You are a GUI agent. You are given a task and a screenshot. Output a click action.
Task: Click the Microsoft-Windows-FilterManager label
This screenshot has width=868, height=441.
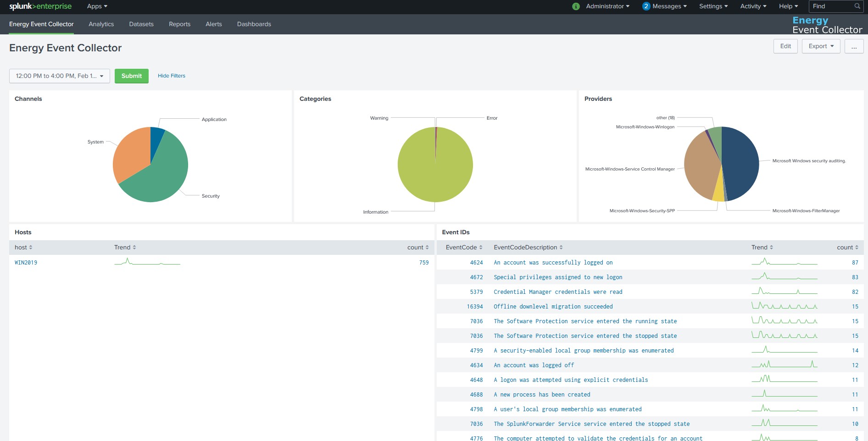pyautogui.click(x=806, y=211)
